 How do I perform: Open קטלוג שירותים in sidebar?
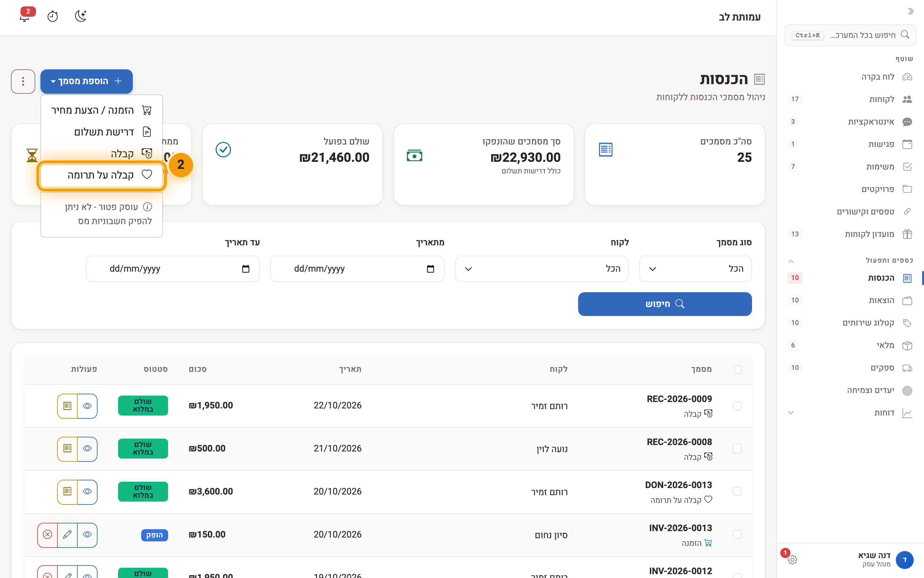850,323
